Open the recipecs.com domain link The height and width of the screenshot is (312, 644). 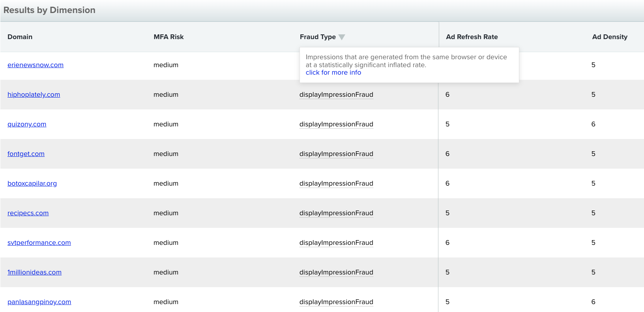(28, 213)
